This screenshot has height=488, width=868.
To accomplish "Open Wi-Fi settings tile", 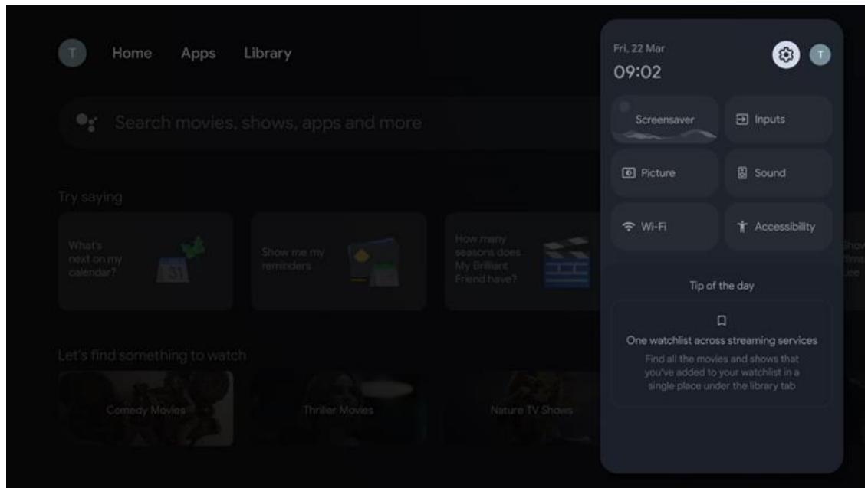I will click(664, 227).
